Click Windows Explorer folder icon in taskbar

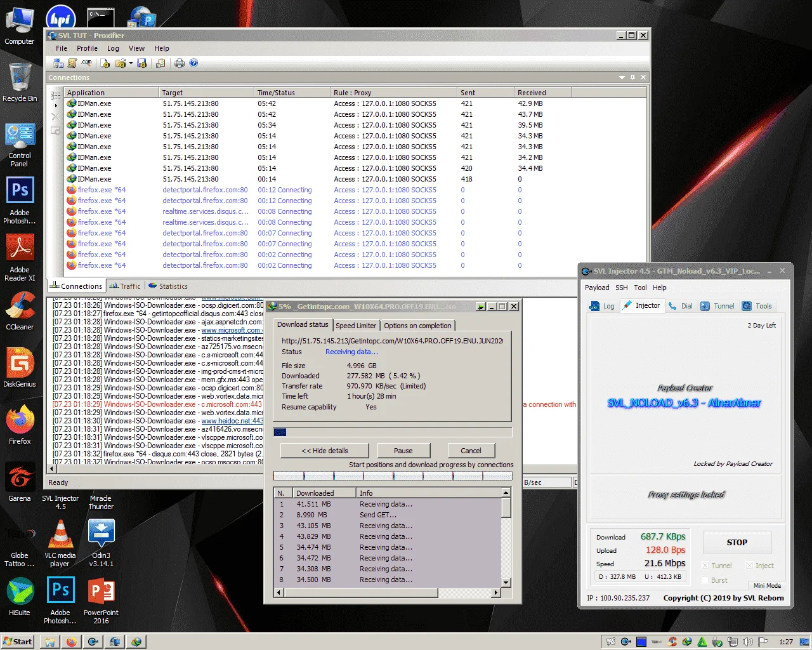(x=49, y=642)
